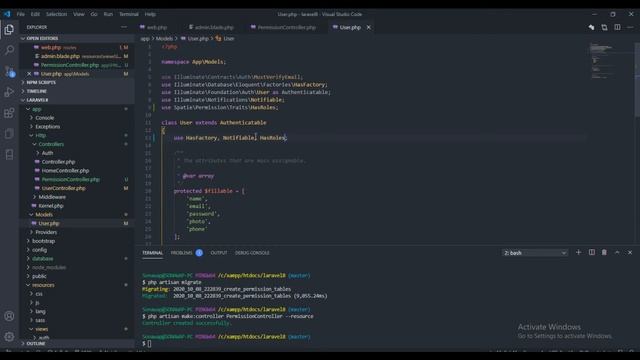Image resolution: width=640 pixels, height=360 pixels.
Task: Expand the config folder
Action: (x=39, y=250)
